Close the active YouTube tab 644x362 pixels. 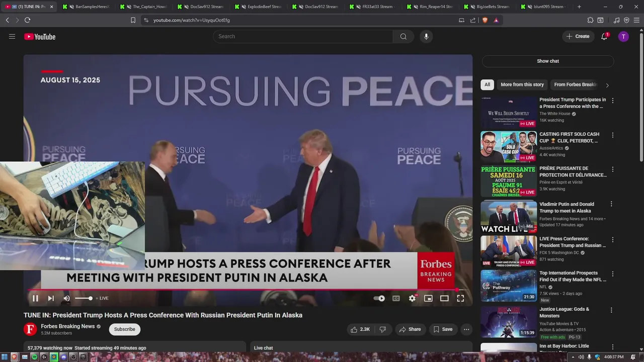[x=51, y=7]
